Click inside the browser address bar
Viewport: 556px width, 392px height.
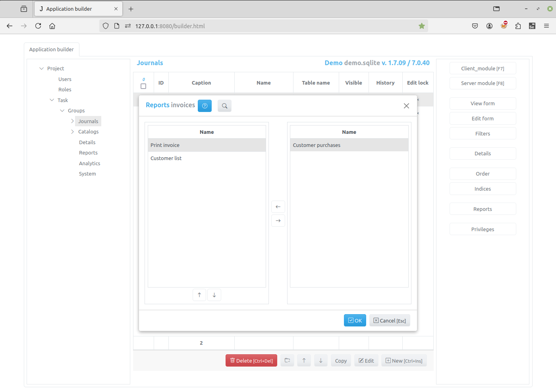238,25
